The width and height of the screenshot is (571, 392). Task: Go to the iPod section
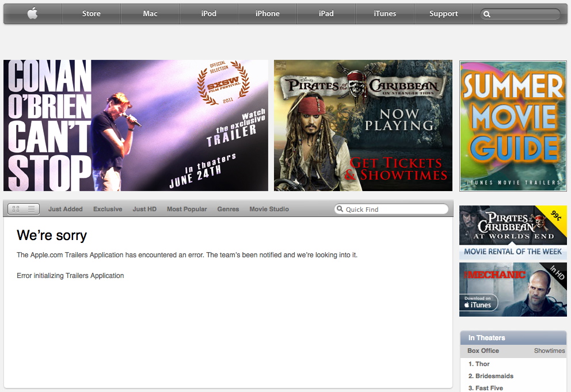point(209,13)
